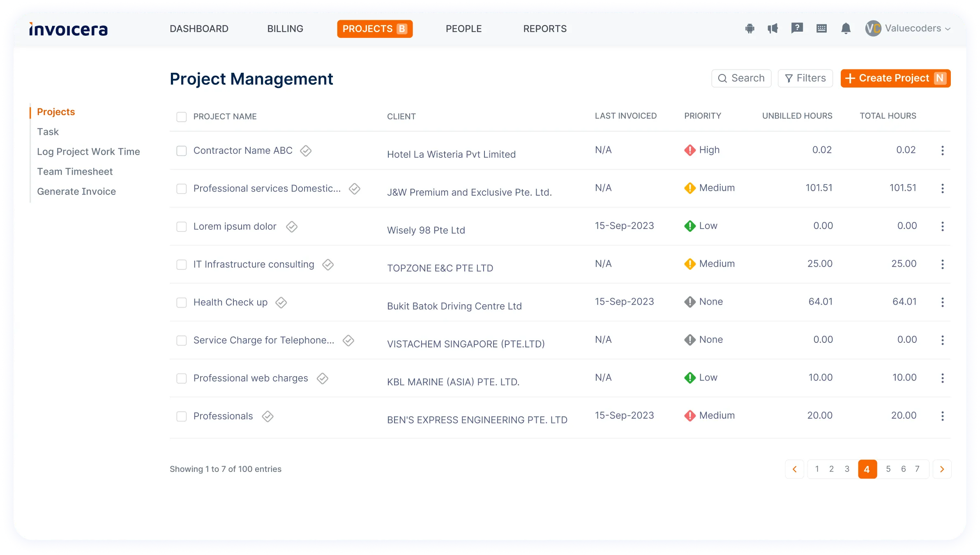The height and width of the screenshot is (555, 980).
Task: Click the Total Hours column header
Action: (x=888, y=116)
